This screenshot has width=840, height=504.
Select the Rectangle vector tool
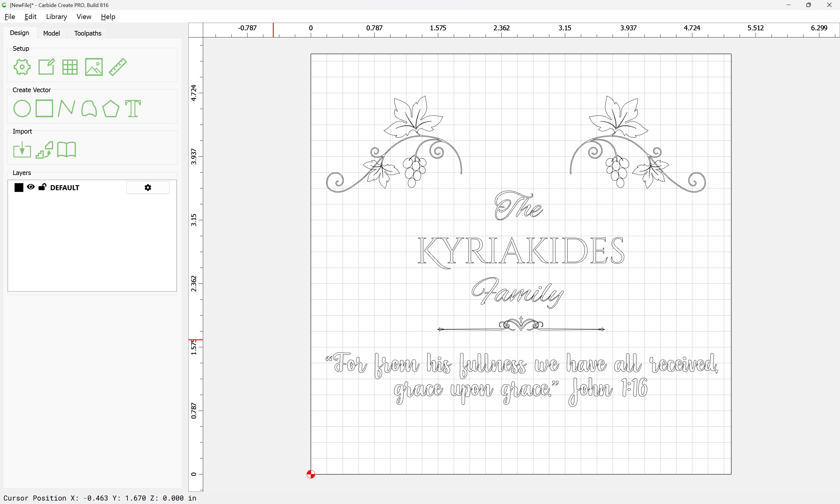44,108
